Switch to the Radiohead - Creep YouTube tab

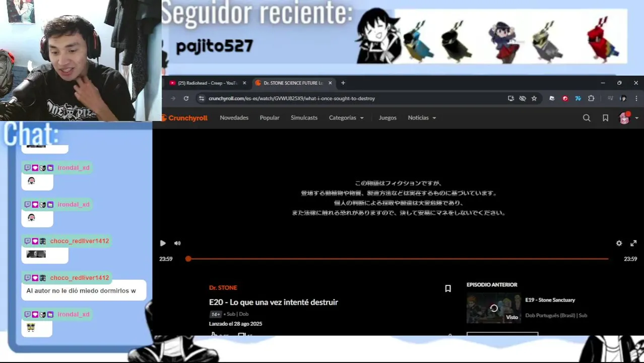(207, 83)
